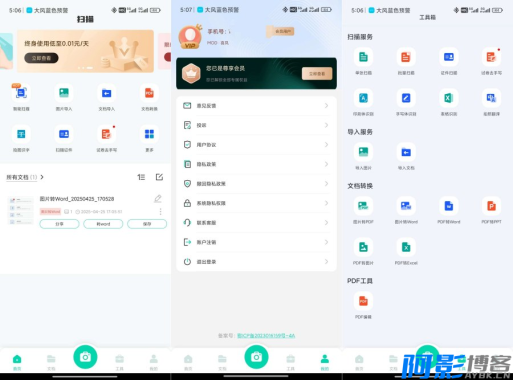The image size is (513, 380).
Task: Open 试卷去手写 on the scan home screen
Action: coord(106,134)
